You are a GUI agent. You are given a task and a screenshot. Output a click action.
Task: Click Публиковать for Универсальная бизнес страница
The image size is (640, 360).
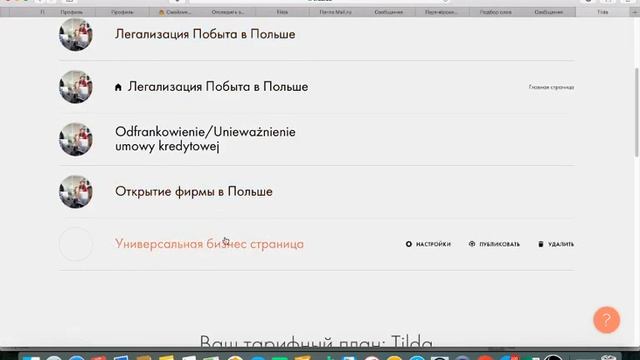coord(494,244)
